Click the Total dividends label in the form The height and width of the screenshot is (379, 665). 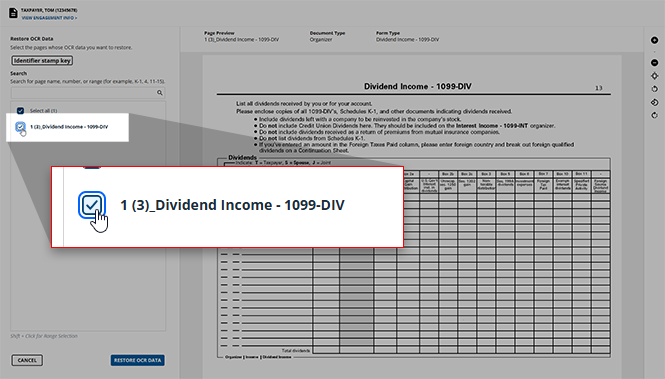pos(296,351)
